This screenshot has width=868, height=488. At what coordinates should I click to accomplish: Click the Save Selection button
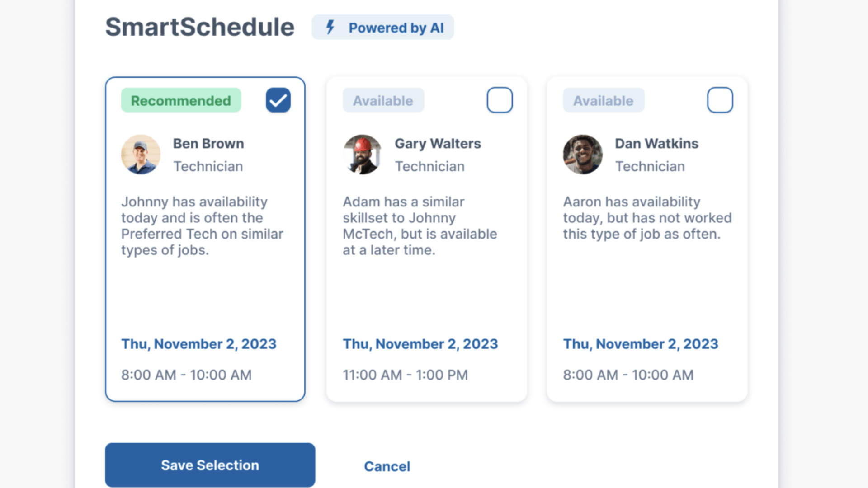210,465
